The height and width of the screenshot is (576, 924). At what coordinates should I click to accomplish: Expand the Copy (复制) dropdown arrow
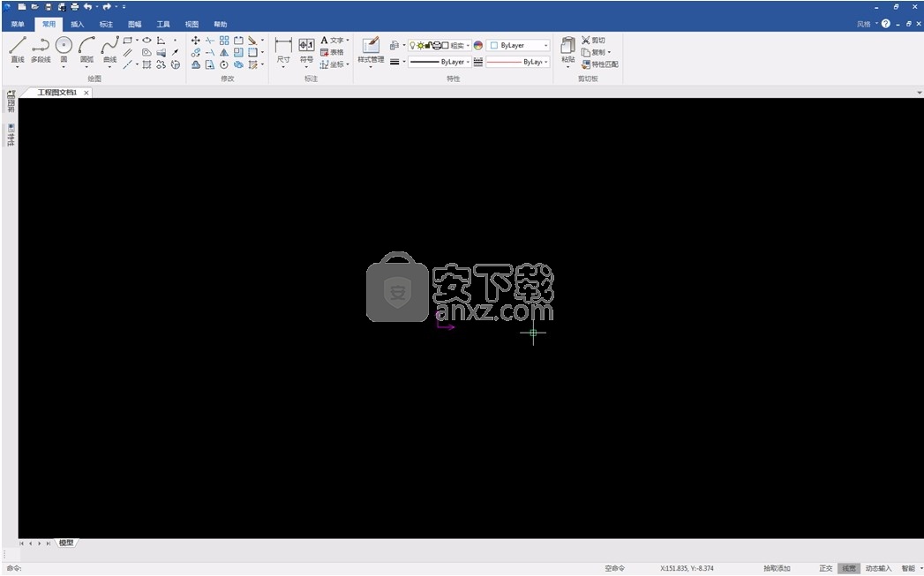pyautogui.click(x=609, y=52)
